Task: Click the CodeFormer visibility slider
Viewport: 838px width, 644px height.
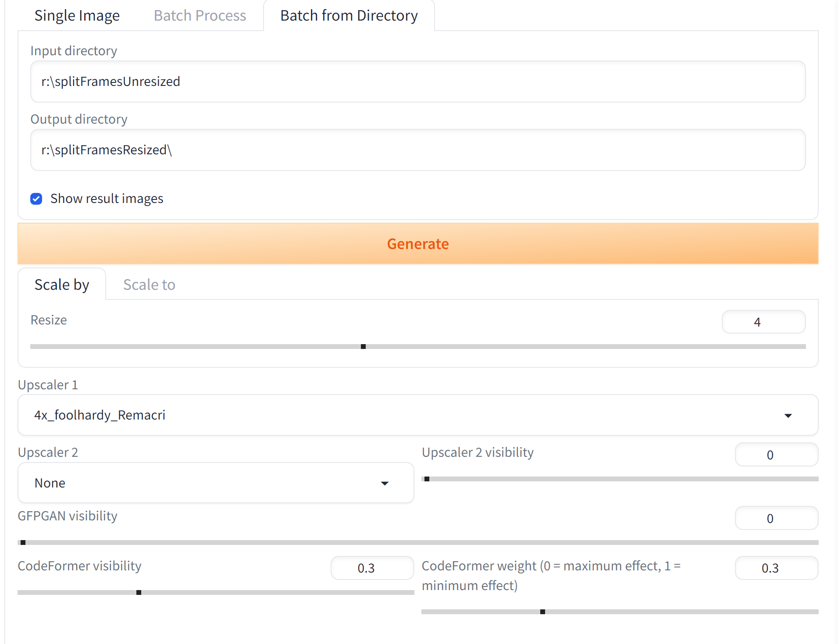Action: pyautogui.click(x=216, y=593)
